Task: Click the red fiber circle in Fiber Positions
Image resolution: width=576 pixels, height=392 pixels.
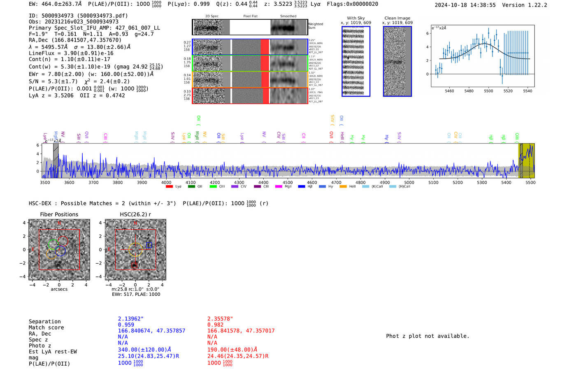Action: click(x=63, y=241)
